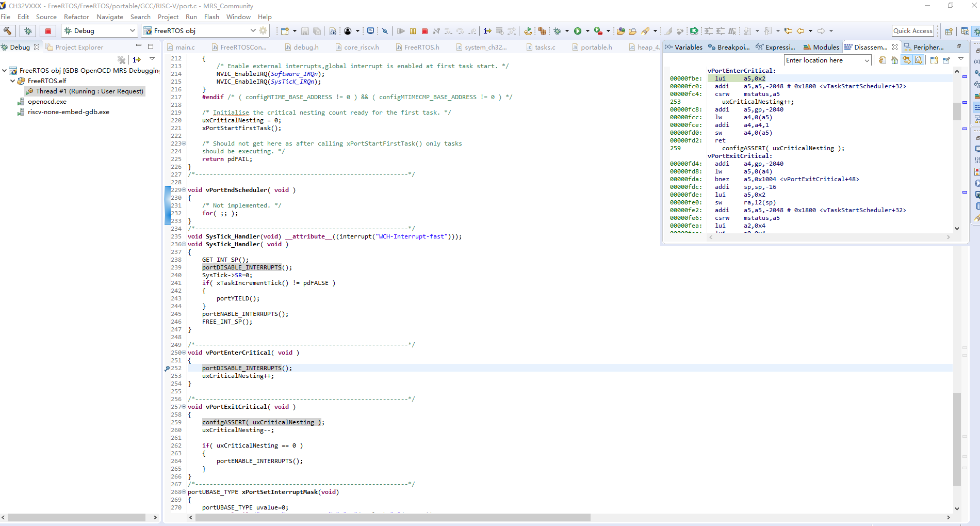
Task: Open the File menu
Action: point(6,17)
